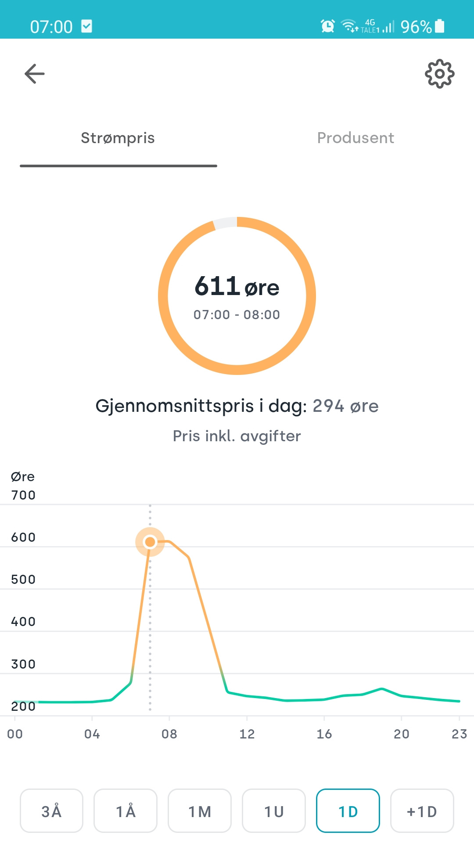Screen dimensions: 474x868
Task: Tap the 611 øre price circle
Action: coord(237,296)
